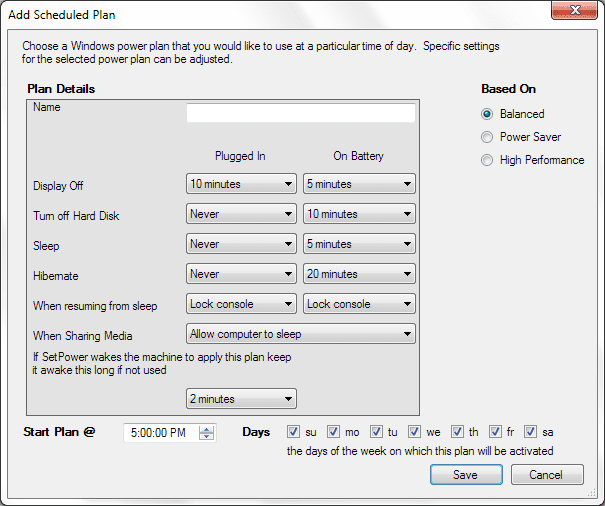This screenshot has width=605, height=506.
Task: Click the Sleep row label
Action: (x=46, y=246)
